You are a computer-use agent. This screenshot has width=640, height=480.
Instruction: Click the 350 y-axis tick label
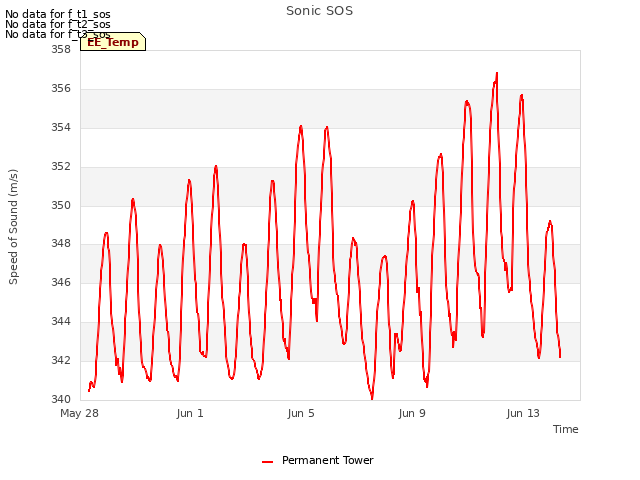click(61, 205)
